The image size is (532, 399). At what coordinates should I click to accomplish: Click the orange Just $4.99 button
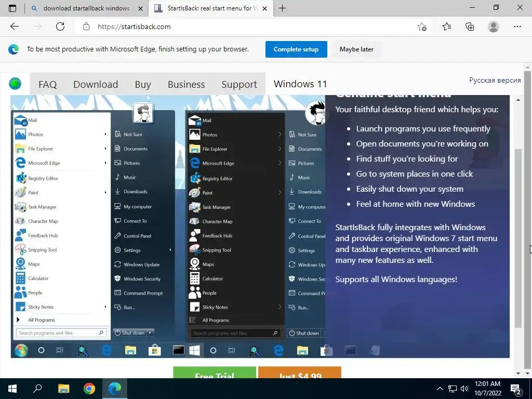tap(300, 373)
